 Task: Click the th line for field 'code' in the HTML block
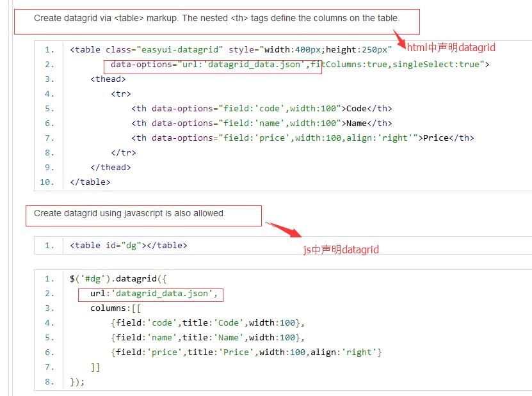262,109
